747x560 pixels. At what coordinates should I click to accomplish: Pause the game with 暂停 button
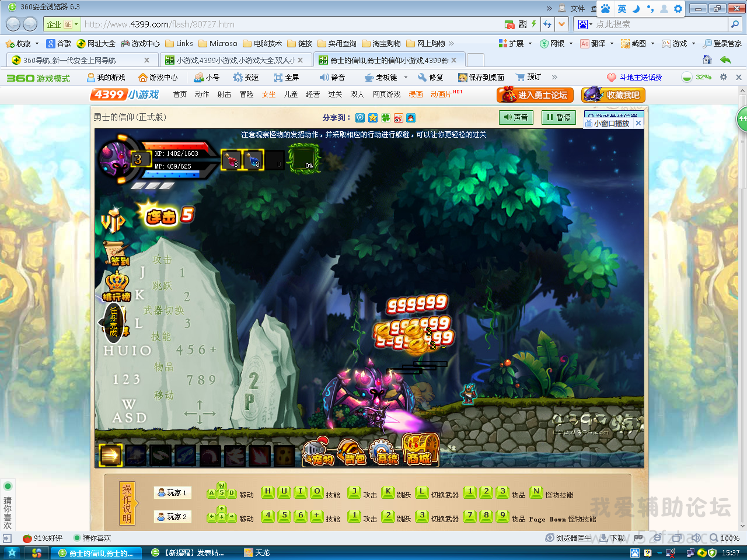point(558,117)
